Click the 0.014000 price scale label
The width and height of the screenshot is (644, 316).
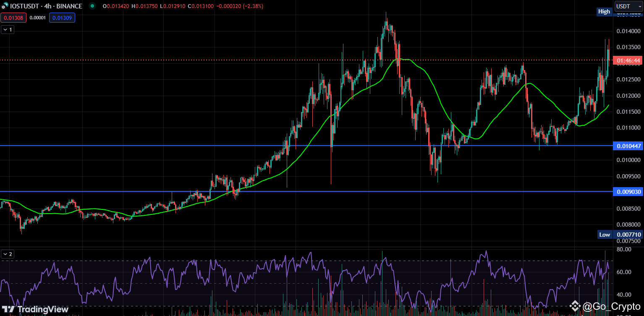(x=628, y=31)
